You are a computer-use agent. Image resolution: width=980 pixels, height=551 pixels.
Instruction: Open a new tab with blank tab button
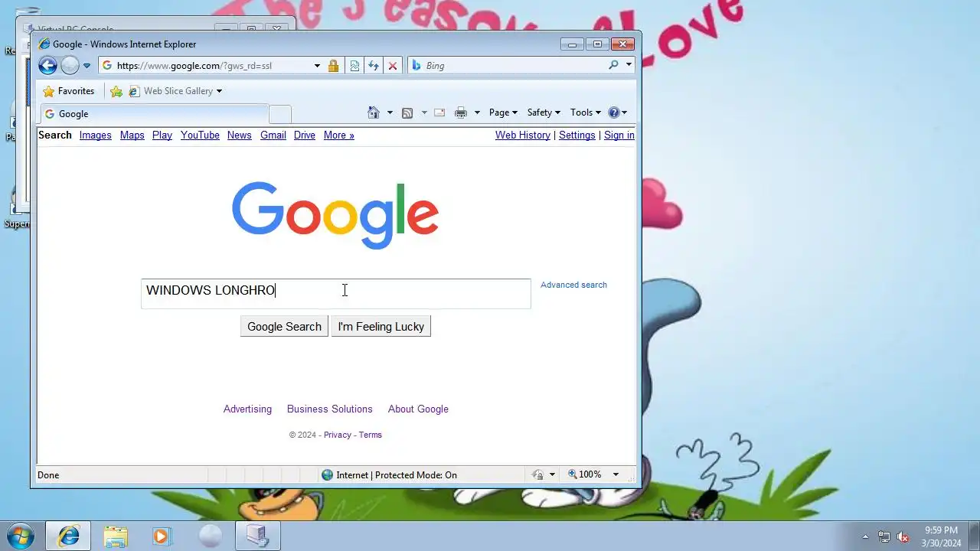click(x=280, y=114)
